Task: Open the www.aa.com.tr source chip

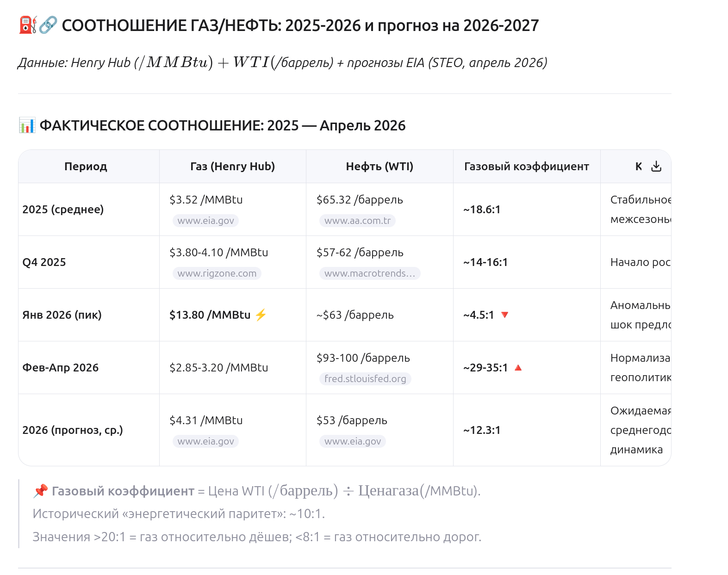Action: click(x=357, y=221)
